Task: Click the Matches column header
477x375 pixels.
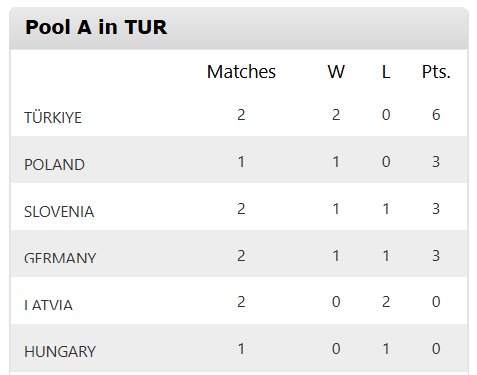Action: point(241,72)
